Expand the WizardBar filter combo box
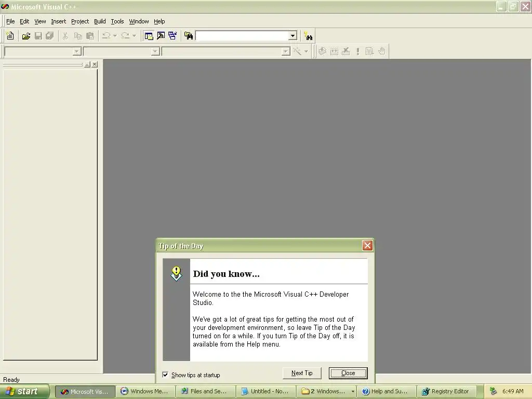 155,51
